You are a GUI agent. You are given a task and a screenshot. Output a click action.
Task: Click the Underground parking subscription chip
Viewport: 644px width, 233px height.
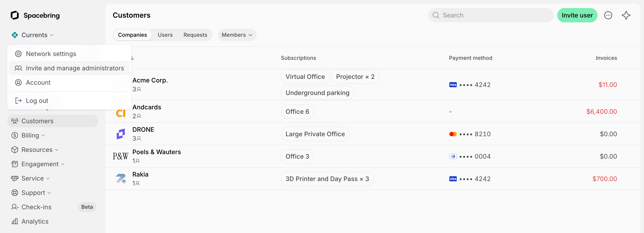coord(317,93)
